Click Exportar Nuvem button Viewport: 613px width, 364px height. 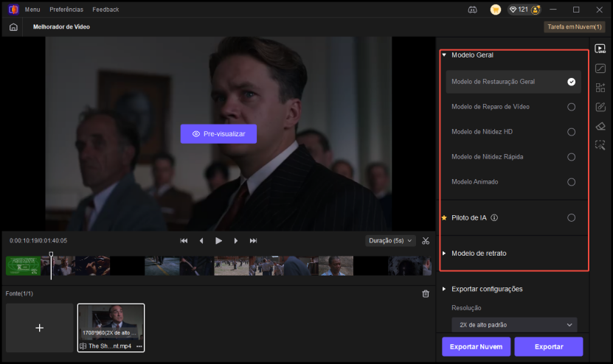click(477, 347)
